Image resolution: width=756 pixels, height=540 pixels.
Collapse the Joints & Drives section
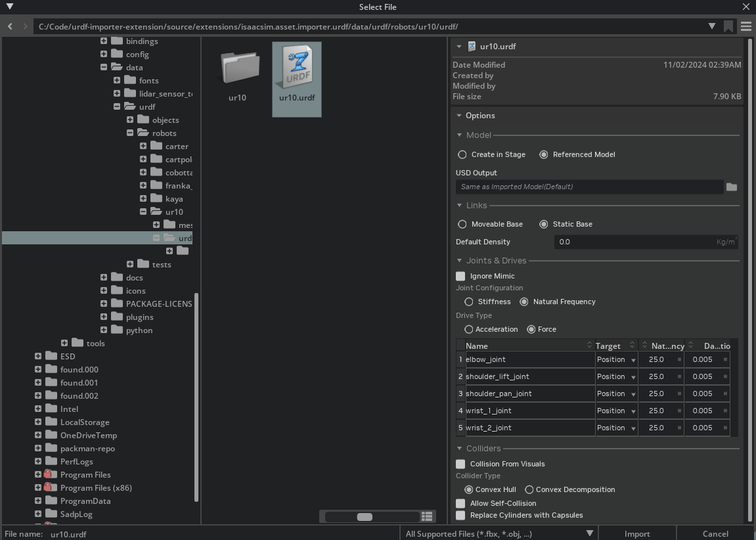point(459,260)
